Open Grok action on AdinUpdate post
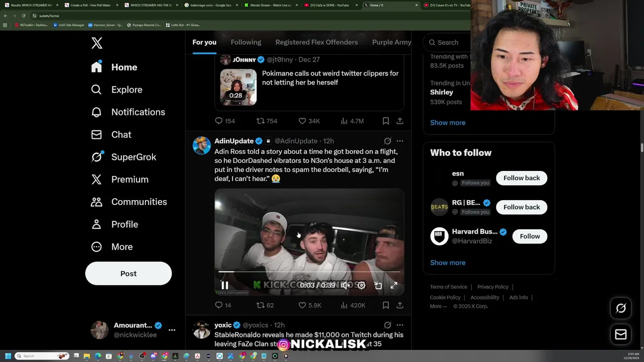This screenshot has height=362, width=644. (387, 141)
